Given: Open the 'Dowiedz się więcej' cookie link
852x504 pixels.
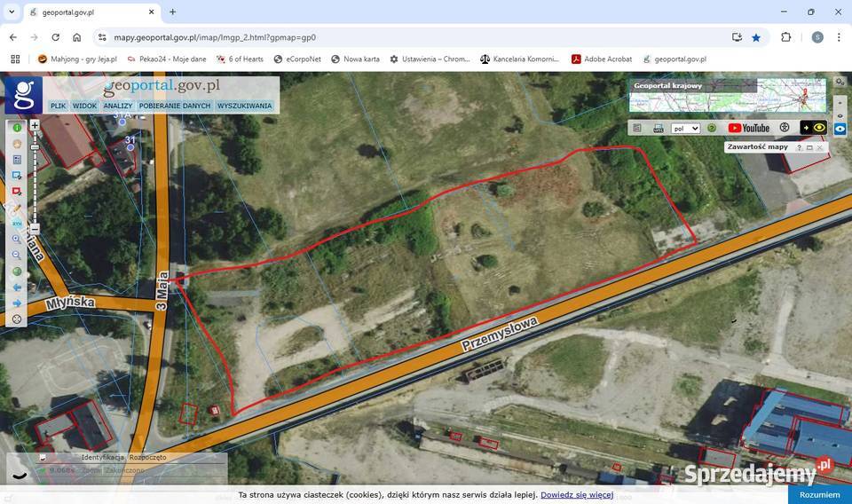Looking at the screenshot, I should pos(577,495).
